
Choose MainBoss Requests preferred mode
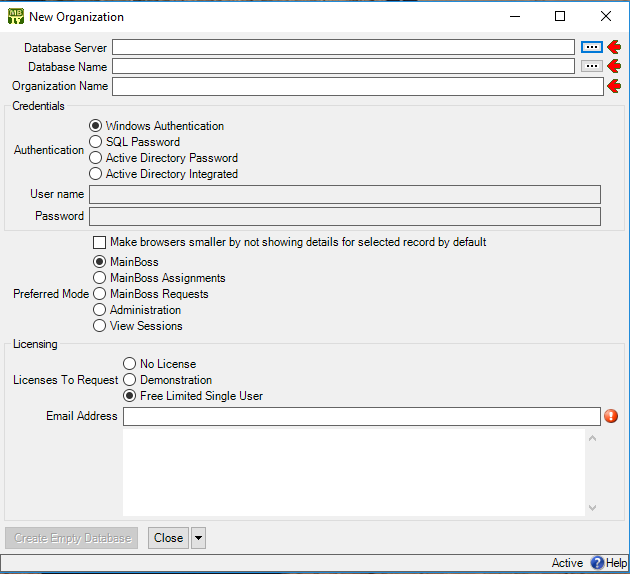pos(151,294)
